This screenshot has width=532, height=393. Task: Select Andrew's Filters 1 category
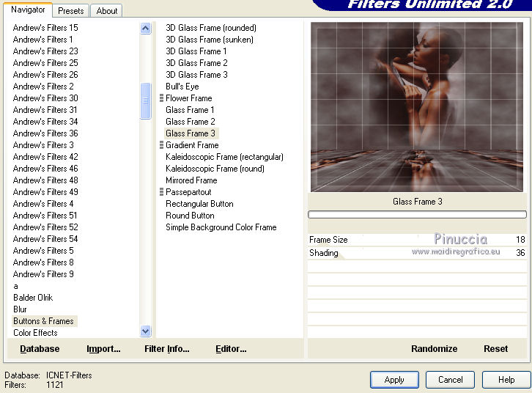pyautogui.click(x=43, y=40)
